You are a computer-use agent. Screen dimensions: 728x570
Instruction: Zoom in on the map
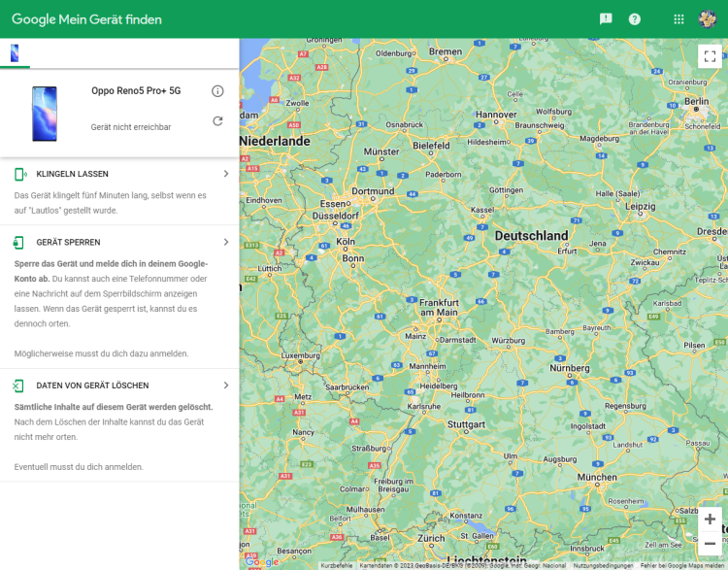710,519
